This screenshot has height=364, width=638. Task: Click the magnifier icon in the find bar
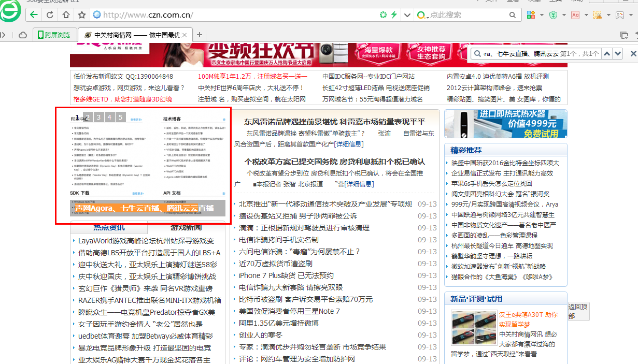[x=477, y=53]
